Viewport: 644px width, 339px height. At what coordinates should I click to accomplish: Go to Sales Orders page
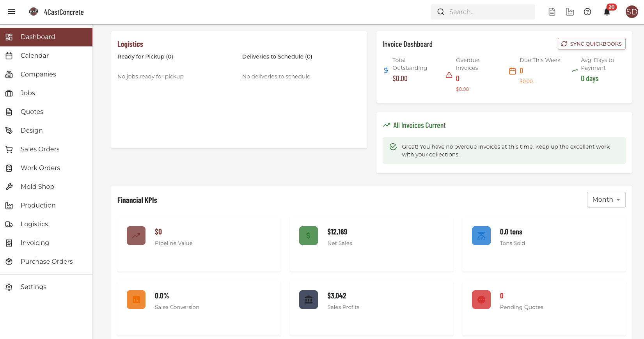(40, 149)
